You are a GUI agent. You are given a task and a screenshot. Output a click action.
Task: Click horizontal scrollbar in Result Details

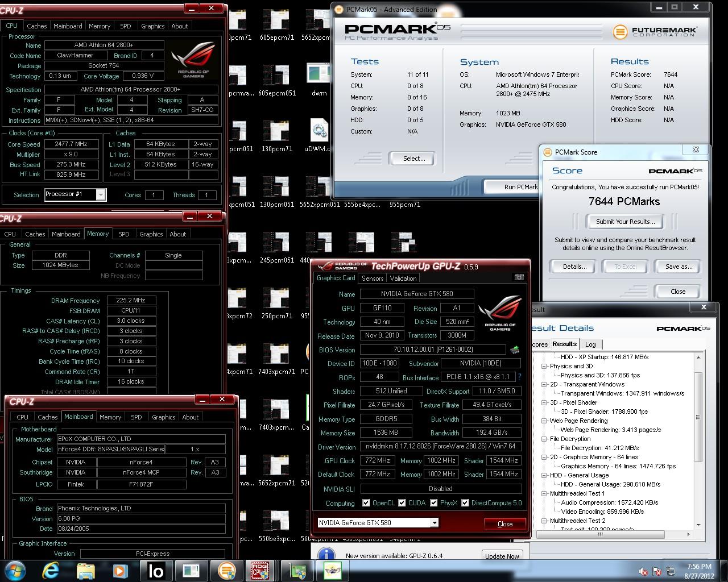[x=599, y=535]
